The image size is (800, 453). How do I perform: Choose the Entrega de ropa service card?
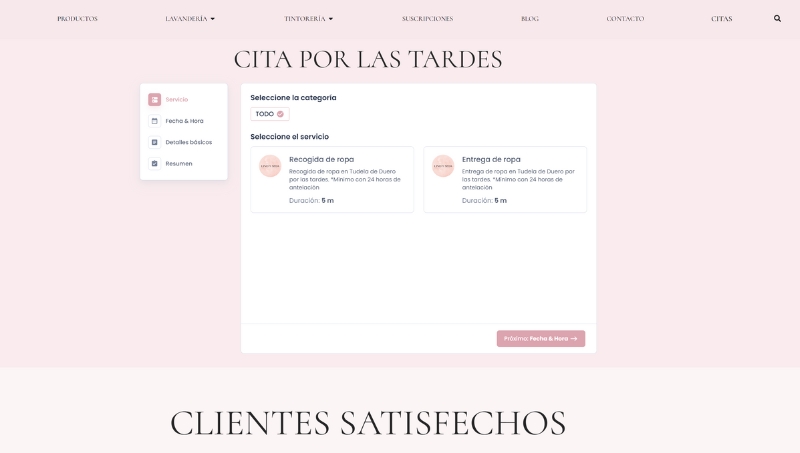[x=505, y=180]
